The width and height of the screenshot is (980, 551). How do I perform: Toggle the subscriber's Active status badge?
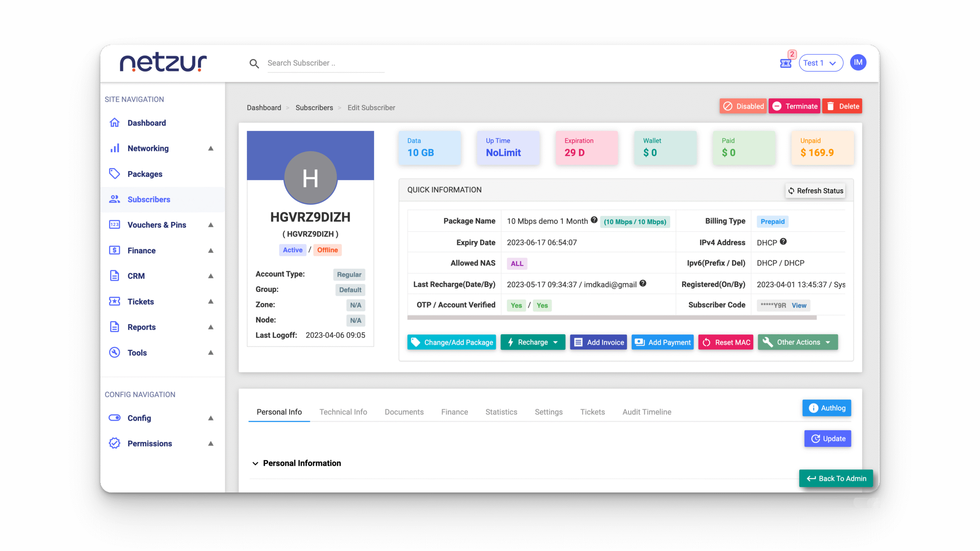pos(292,250)
